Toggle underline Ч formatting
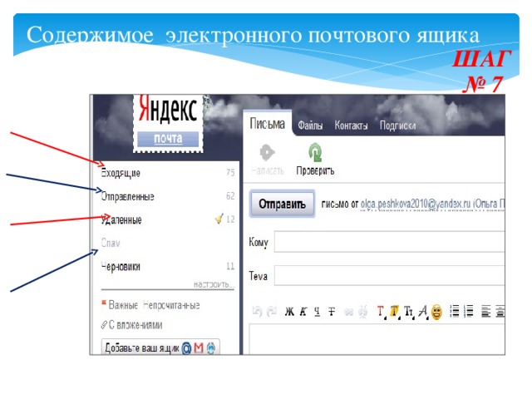532x399 pixels. (x=318, y=311)
